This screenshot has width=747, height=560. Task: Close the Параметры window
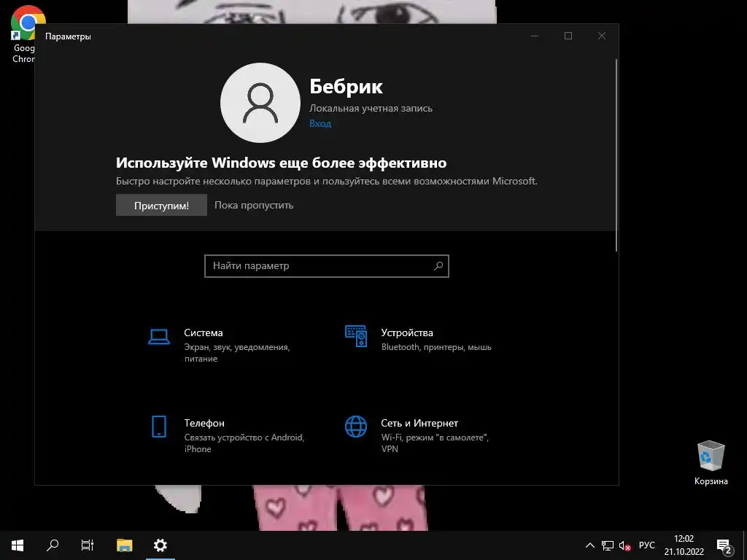(602, 36)
